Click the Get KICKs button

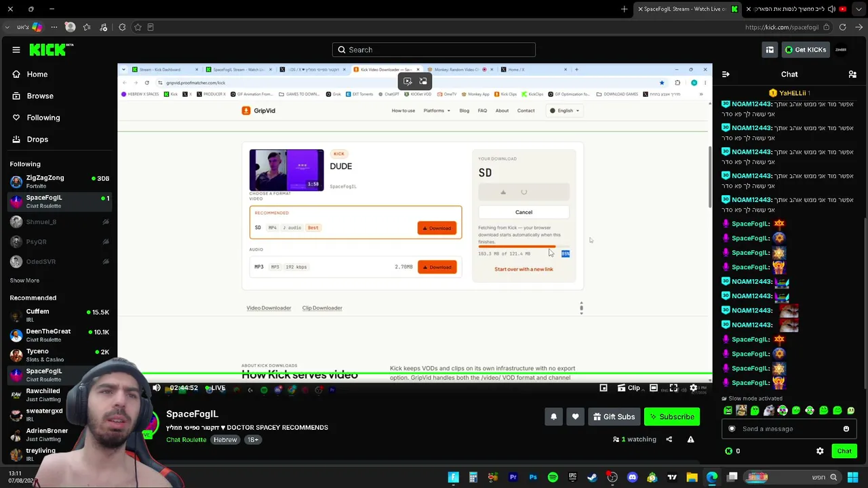point(806,49)
